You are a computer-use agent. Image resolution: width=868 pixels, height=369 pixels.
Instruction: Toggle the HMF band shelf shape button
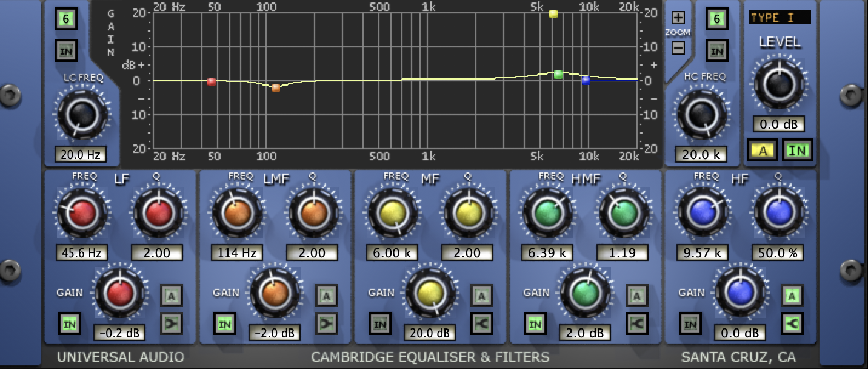point(636,323)
